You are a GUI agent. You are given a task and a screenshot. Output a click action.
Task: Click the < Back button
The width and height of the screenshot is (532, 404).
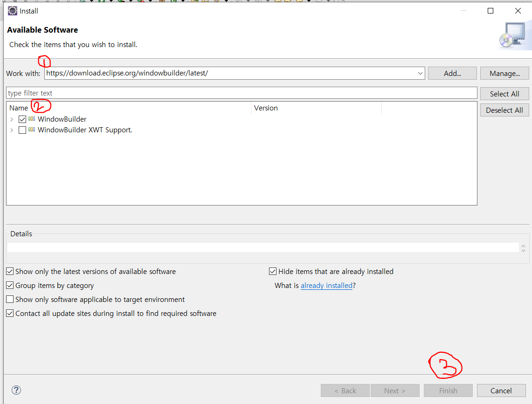point(345,390)
